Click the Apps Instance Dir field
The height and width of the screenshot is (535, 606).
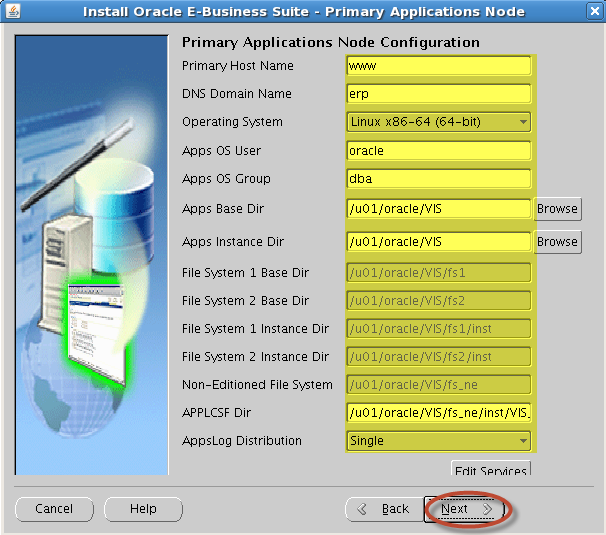438,242
